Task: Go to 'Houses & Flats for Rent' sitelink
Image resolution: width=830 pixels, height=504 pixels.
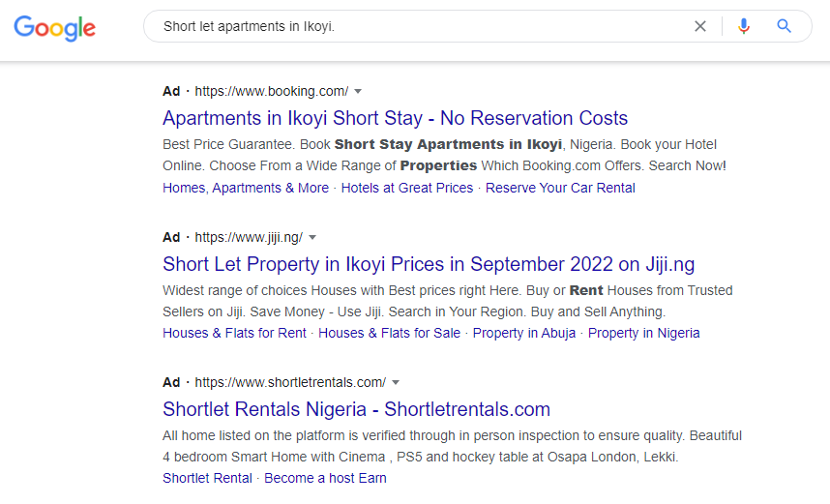Action: tap(234, 333)
